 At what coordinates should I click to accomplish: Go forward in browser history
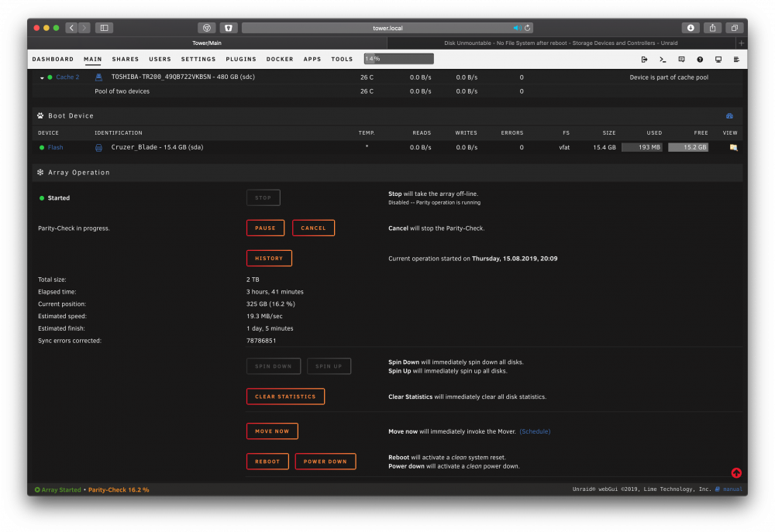84,28
